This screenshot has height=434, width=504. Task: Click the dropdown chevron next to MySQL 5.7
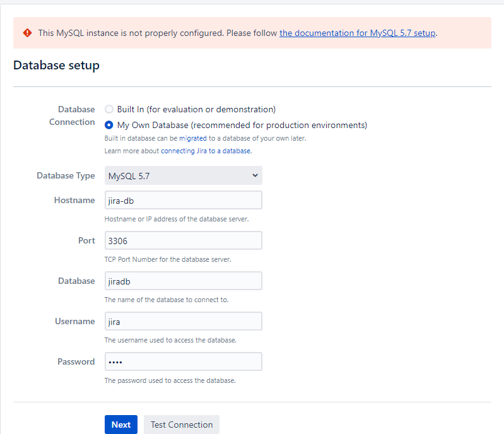255,175
